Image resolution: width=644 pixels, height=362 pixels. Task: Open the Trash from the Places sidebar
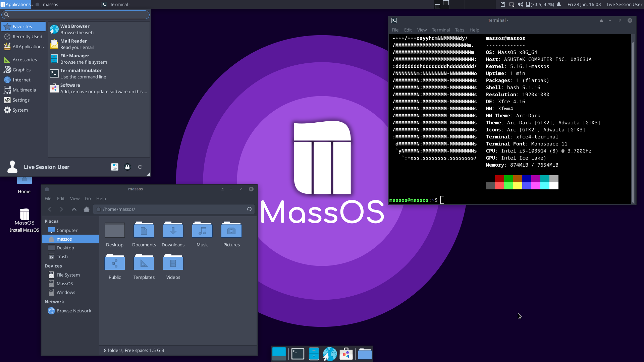62,256
